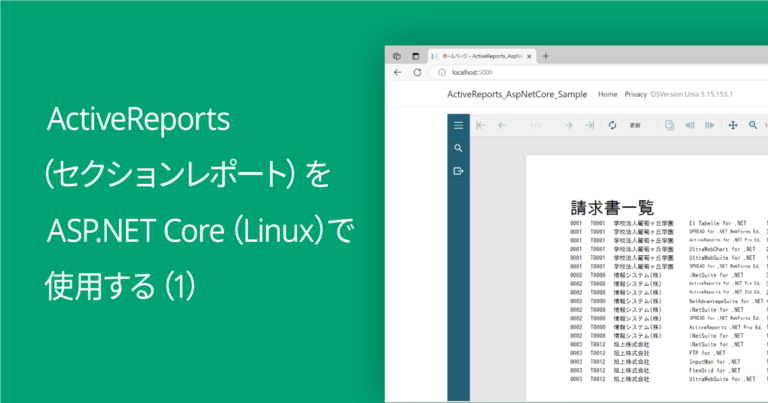Click the 請求書一覧 report title
This screenshot has width=768, height=403.
click(612, 208)
